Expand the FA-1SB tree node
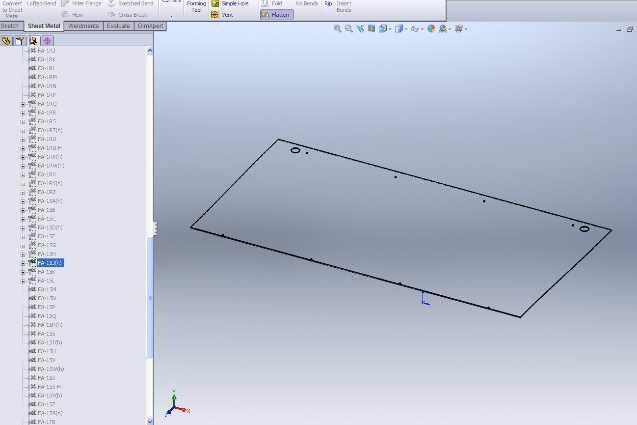The width and height of the screenshot is (637, 425). (x=23, y=210)
